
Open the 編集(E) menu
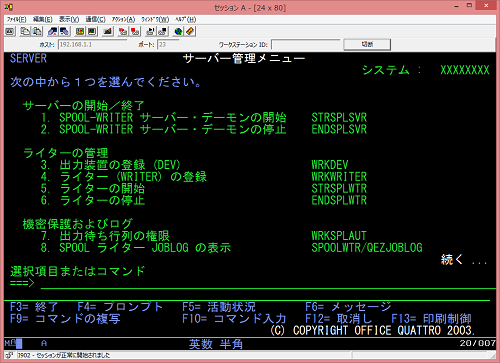pos(42,19)
